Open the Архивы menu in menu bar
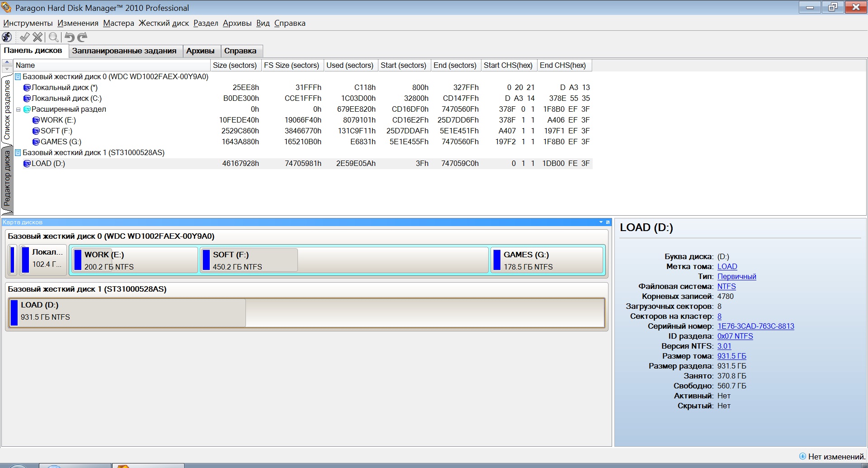The width and height of the screenshot is (868, 468). pyautogui.click(x=237, y=23)
